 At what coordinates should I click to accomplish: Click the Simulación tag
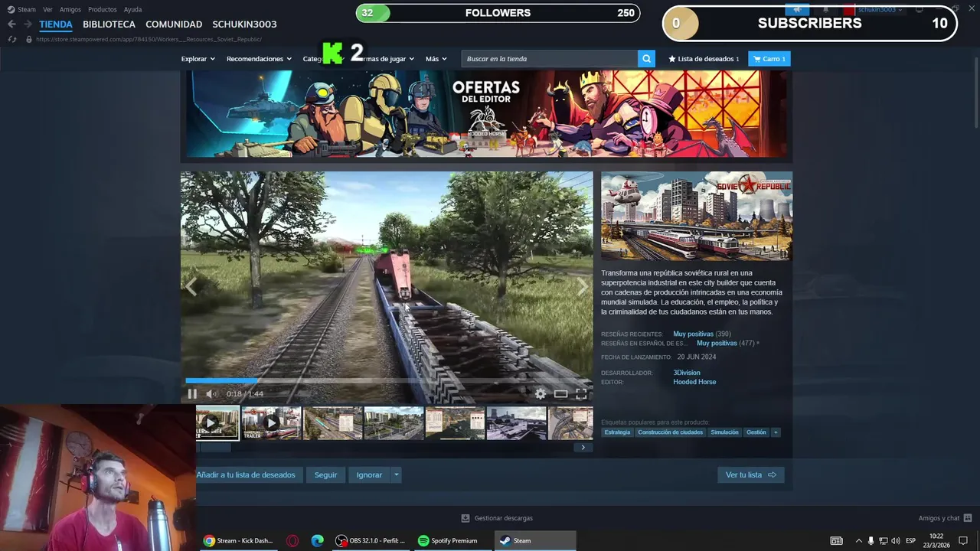[724, 432]
